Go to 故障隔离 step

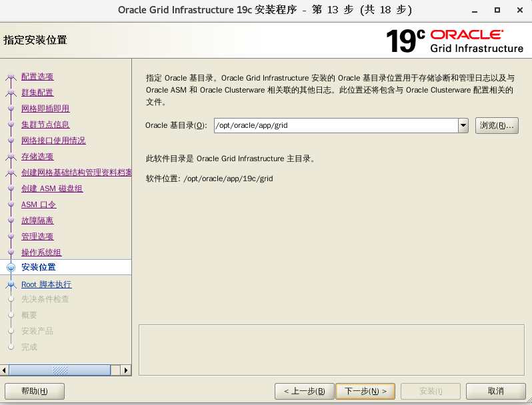click(37, 220)
